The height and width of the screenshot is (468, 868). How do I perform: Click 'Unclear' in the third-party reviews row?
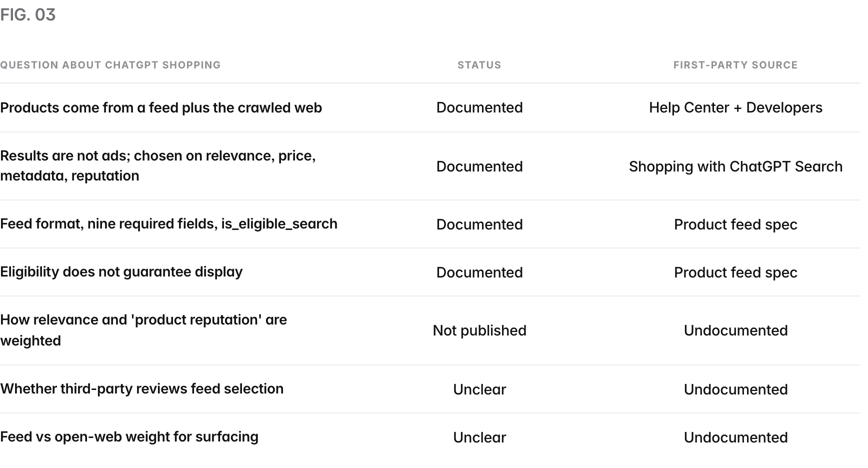pyautogui.click(x=479, y=389)
